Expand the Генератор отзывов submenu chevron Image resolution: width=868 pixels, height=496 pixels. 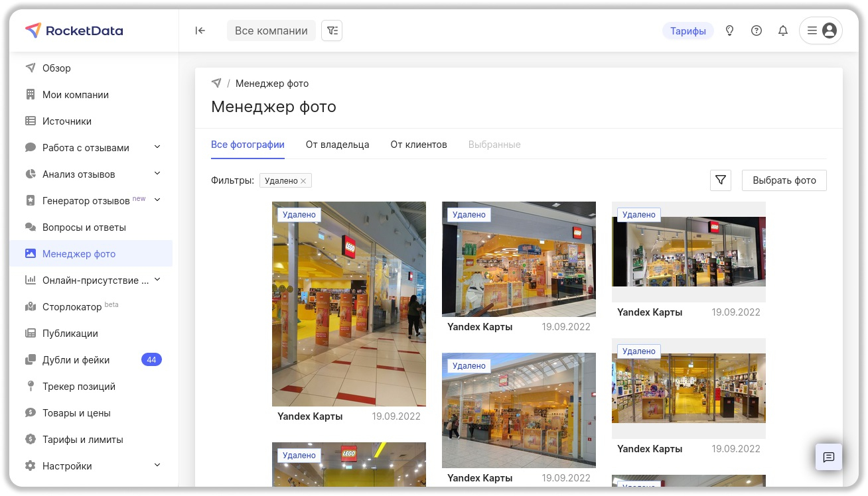157,200
